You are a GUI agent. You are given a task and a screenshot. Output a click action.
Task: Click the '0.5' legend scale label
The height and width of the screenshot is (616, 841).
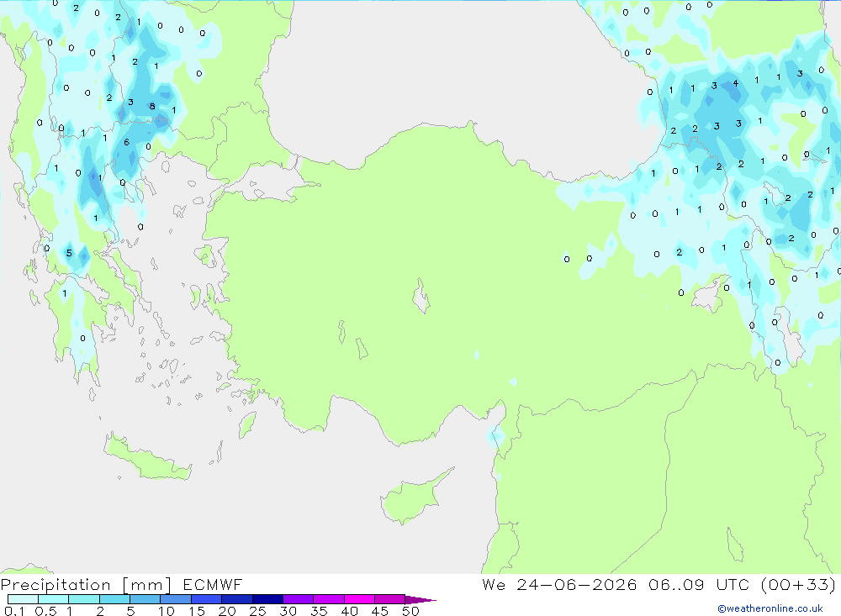45,611
